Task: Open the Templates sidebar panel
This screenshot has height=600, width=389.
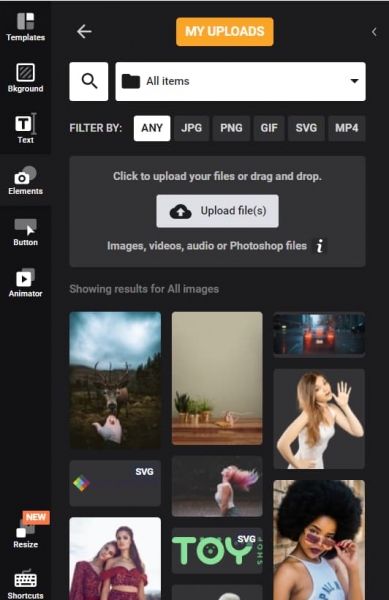Action: (25, 27)
